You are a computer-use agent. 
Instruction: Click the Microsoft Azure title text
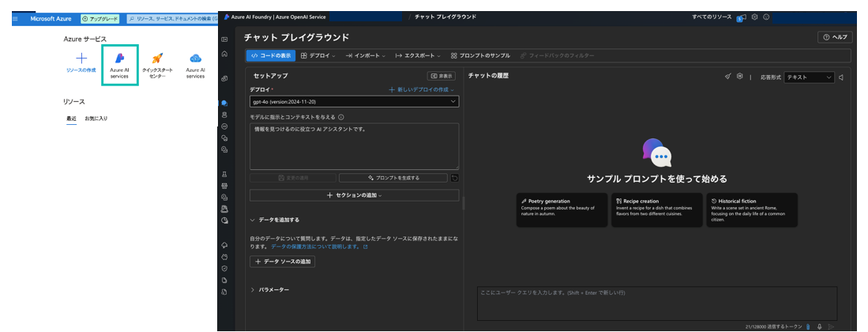pos(51,19)
